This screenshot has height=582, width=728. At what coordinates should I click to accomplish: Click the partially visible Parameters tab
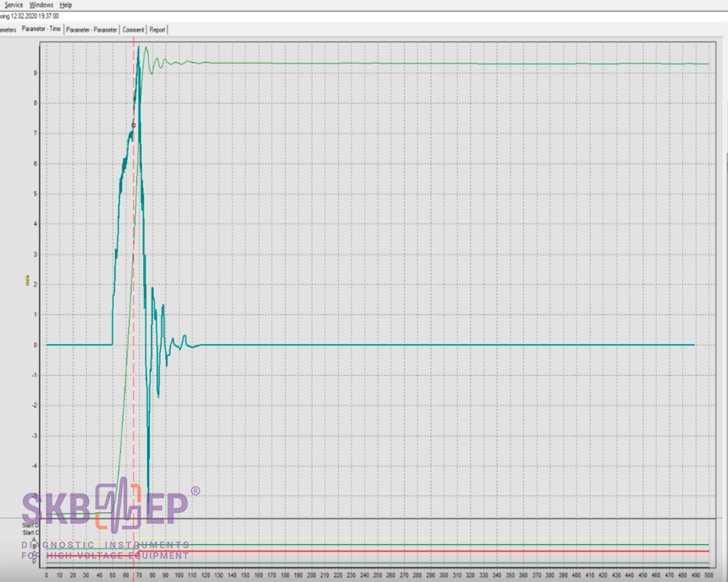pos(7,30)
